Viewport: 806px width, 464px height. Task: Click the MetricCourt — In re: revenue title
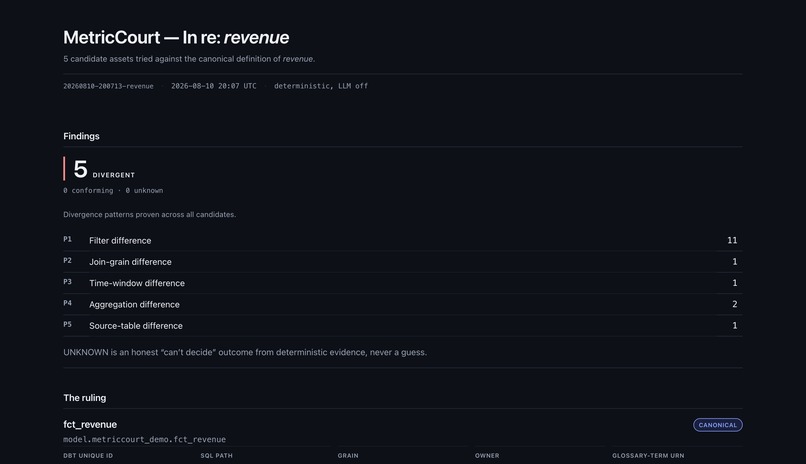176,38
